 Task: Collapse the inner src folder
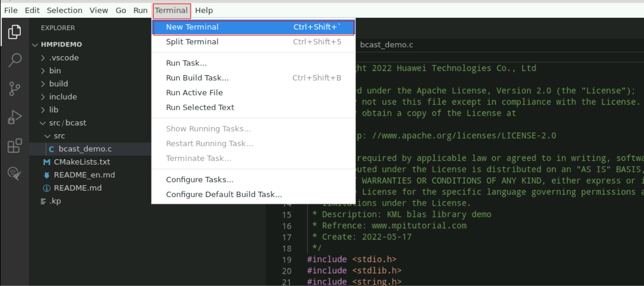click(x=47, y=136)
